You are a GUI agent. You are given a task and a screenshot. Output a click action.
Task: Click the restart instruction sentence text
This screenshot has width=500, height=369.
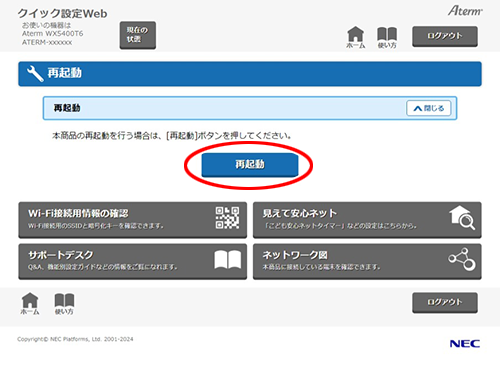tap(172, 136)
